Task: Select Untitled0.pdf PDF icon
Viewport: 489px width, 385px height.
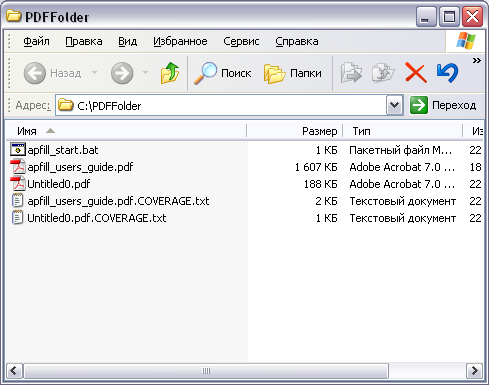Action: click(x=18, y=184)
